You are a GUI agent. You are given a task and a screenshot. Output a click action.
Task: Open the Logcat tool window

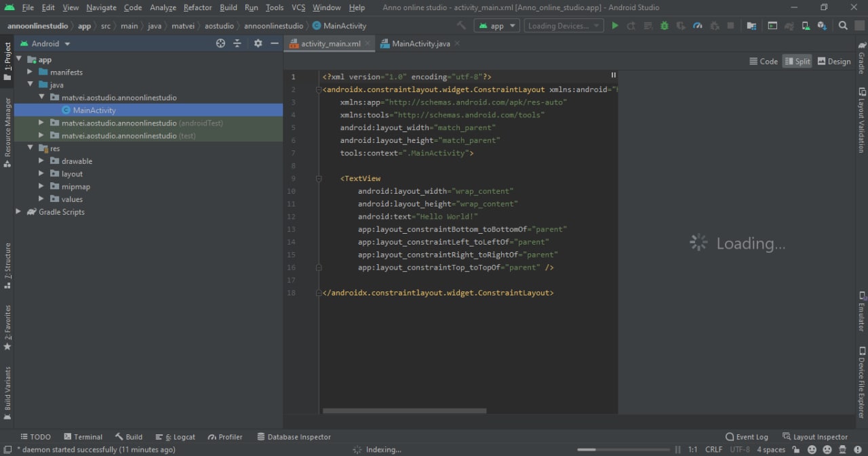coord(175,437)
